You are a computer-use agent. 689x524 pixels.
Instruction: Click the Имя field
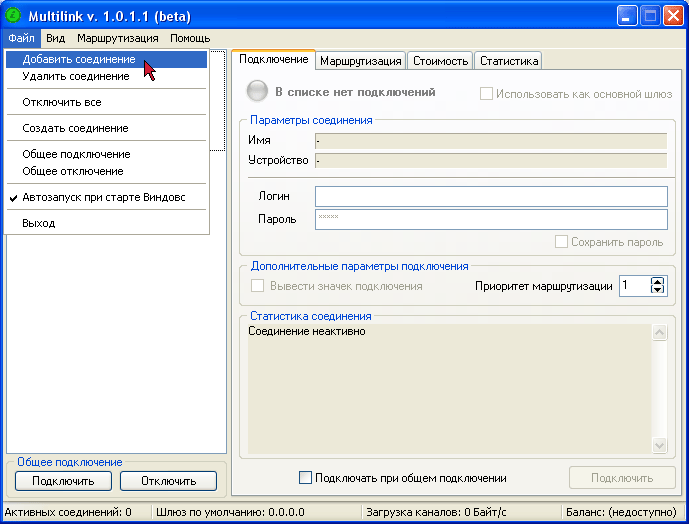point(491,141)
